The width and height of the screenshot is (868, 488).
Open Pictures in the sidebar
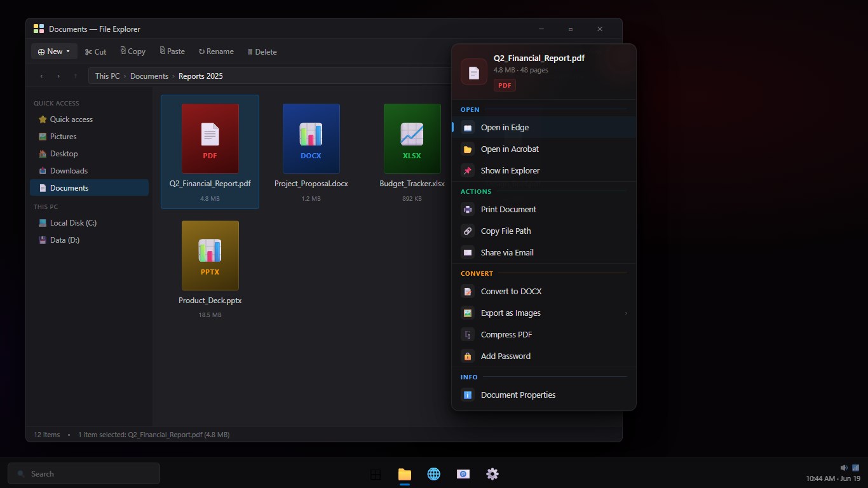89,137
